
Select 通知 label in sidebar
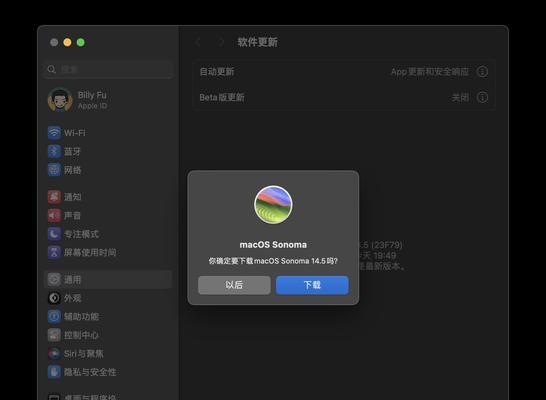pos(72,197)
